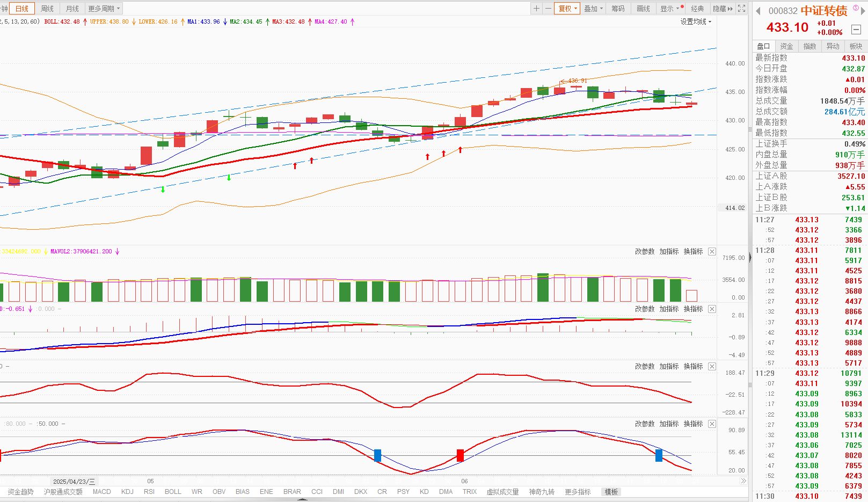Switch to 月线 monthly chart
Viewport: 868px width, 502px height.
[x=72, y=9]
